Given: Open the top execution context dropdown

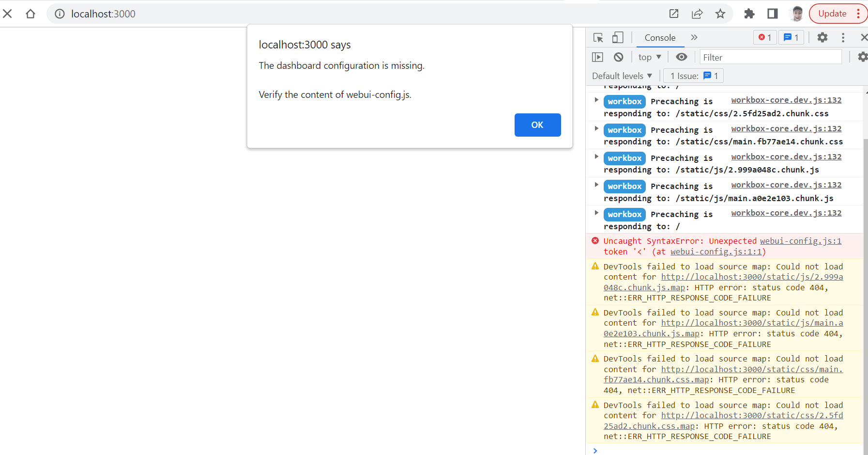Looking at the screenshot, I should [649, 57].
